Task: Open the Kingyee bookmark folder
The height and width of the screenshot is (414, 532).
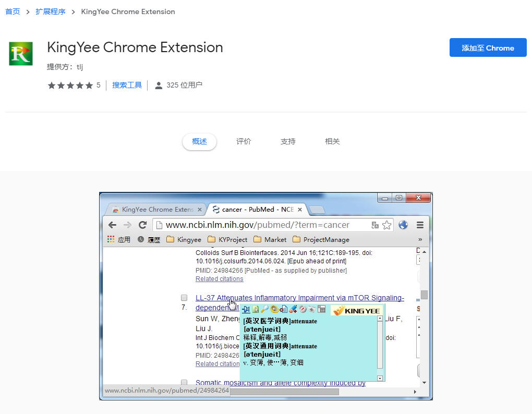Action: [184, 240]
